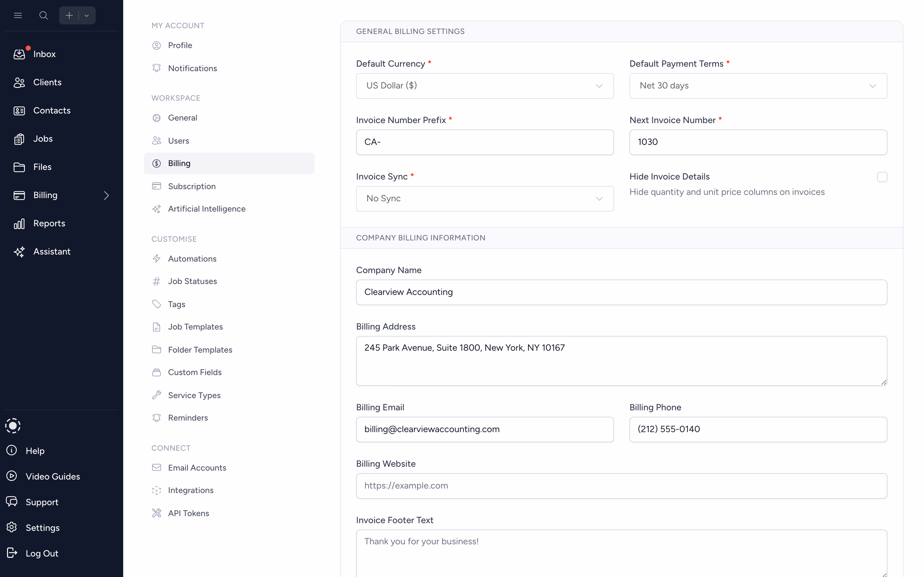The height and width of the screenshot is (577, 924).
Task: Enable the Hide Invoice Details checkbox
Action: 882,177
